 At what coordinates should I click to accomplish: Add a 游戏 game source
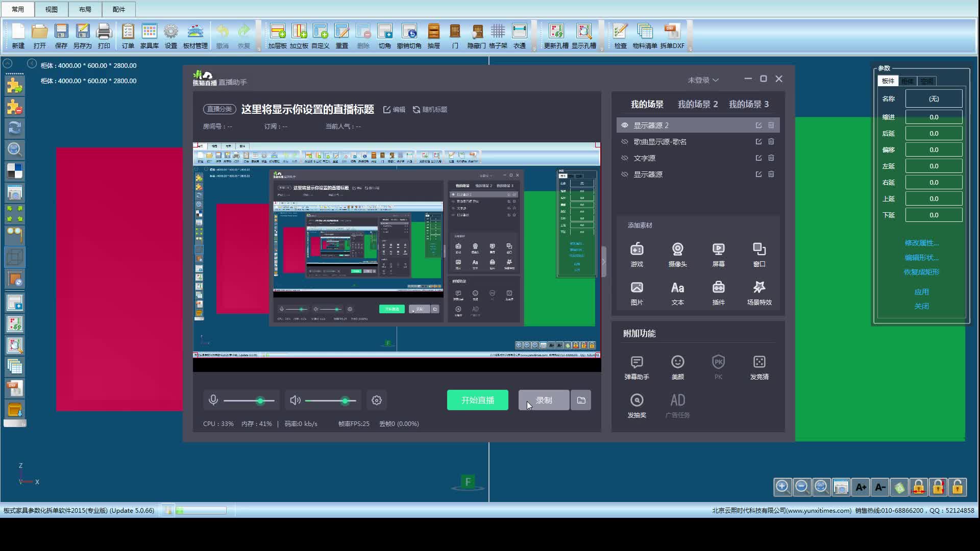tap(636, 249)
